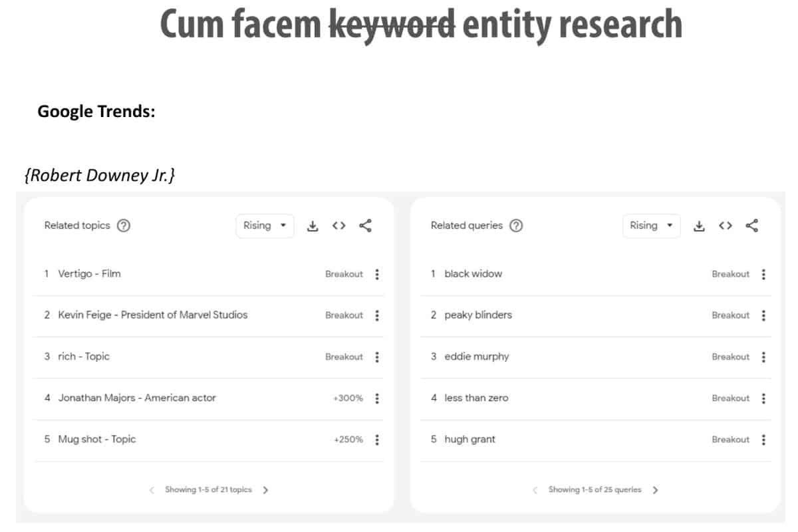Viewport: 798px width, 532px height.
Task: Download the Related topics data
Action: [x=313, y=226]
